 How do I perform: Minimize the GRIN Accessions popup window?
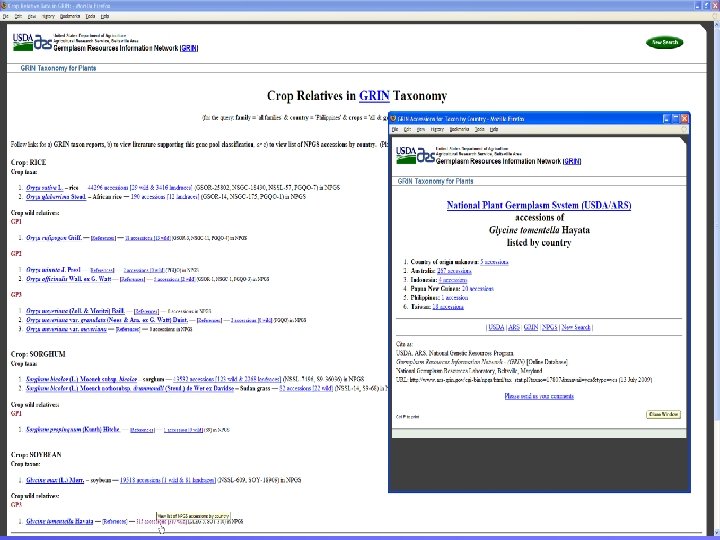coord(667,118)
